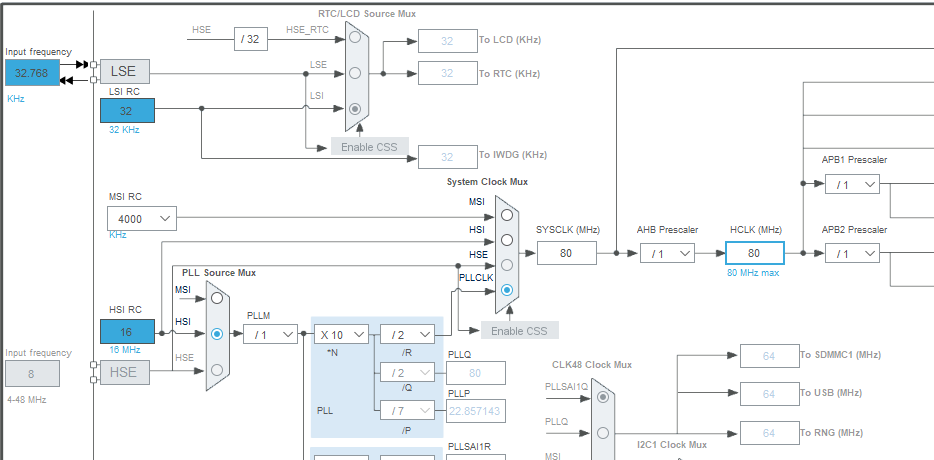The width and height of the screenshot is (934, 460).
Task: Click the To RTC (KHz) value box
Action: [447, 73]
